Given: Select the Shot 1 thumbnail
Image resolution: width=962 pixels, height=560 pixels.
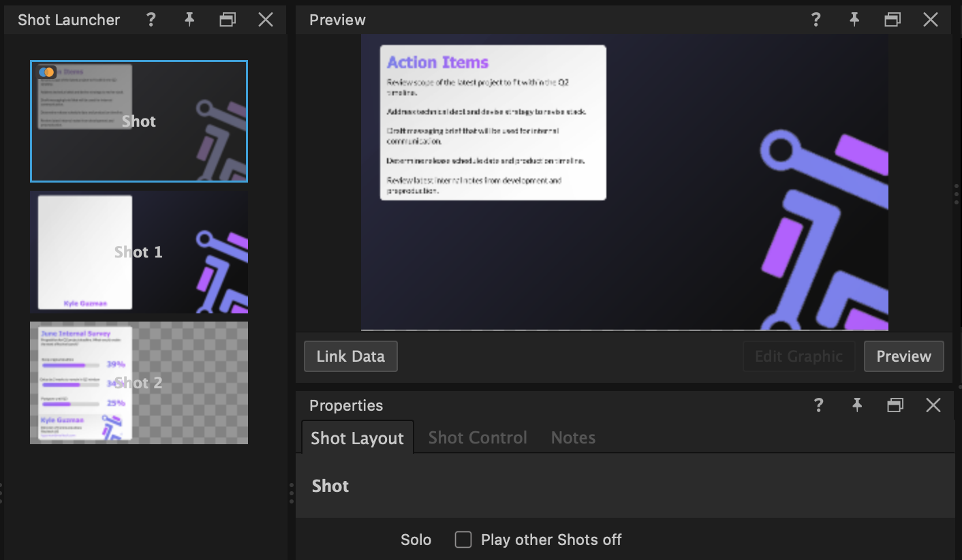Looking at the screenshot, I should 138,252.
